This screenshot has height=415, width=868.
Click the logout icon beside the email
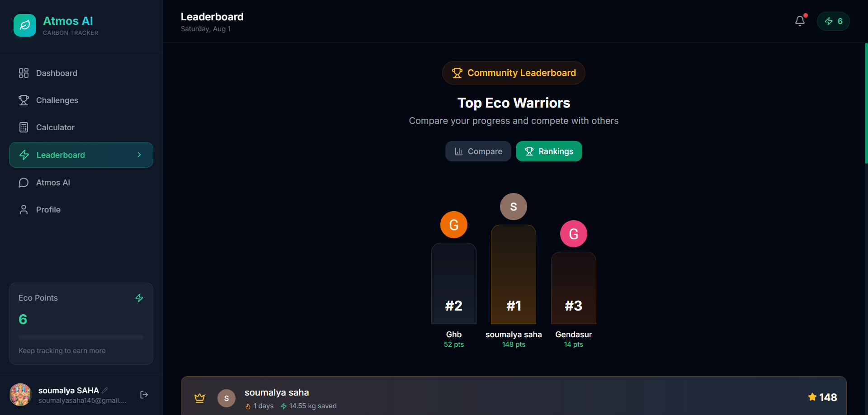coord(144,395)
